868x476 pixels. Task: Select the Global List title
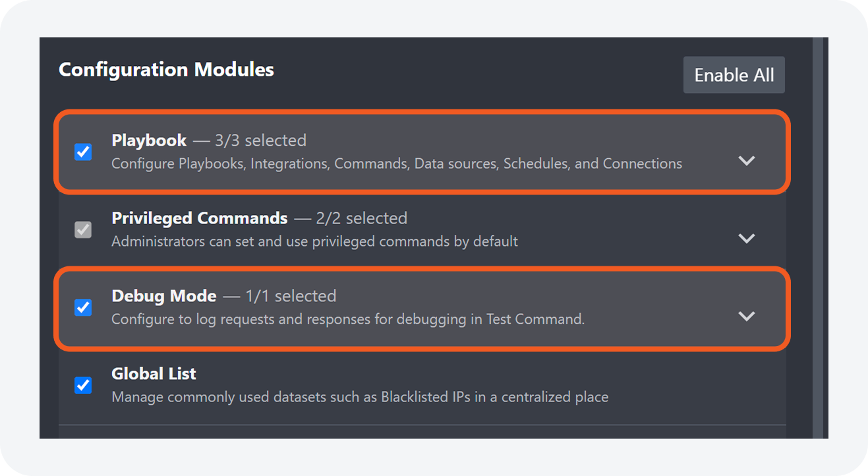[x=154, y=374]
